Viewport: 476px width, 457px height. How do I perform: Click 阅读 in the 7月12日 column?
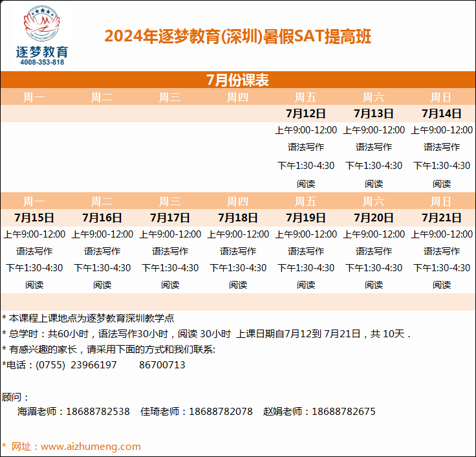coord(306,184)
